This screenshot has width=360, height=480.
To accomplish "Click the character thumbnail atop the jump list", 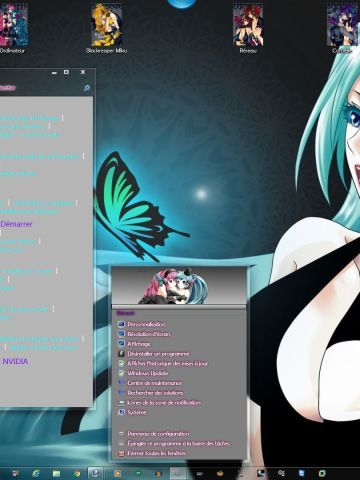I will (174, 286).
